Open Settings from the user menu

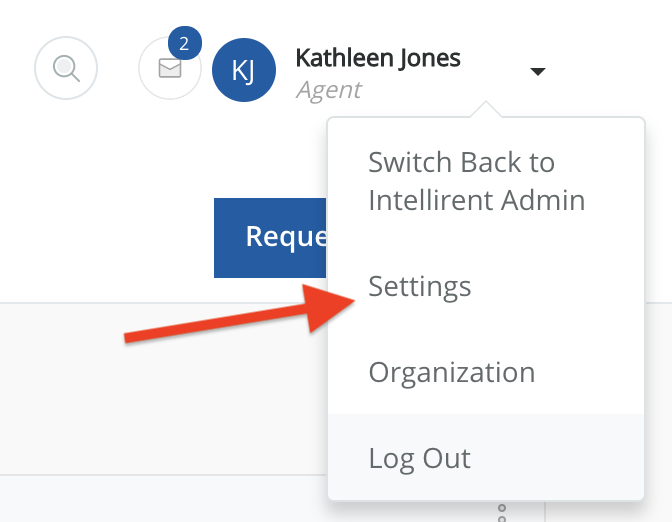420,287
